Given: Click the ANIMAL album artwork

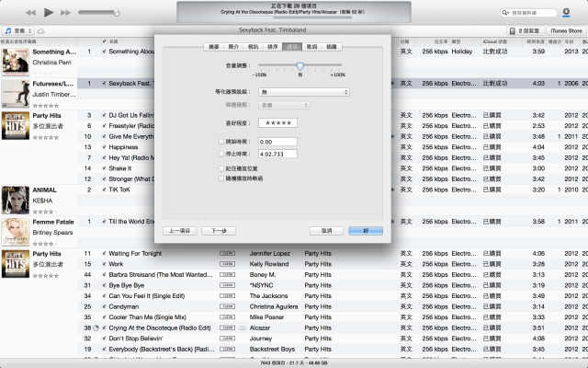Looking at the screenshot, I should coord(16,200).
